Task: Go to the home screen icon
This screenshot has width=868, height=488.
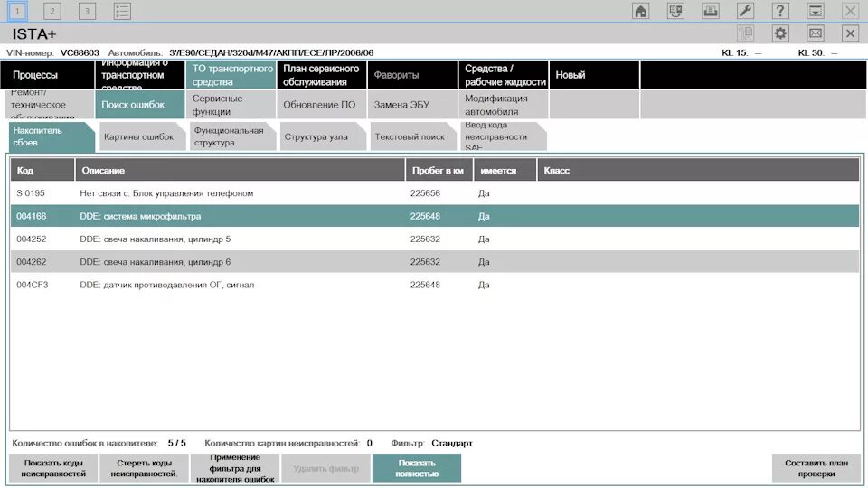Action: tap(640, 11)
